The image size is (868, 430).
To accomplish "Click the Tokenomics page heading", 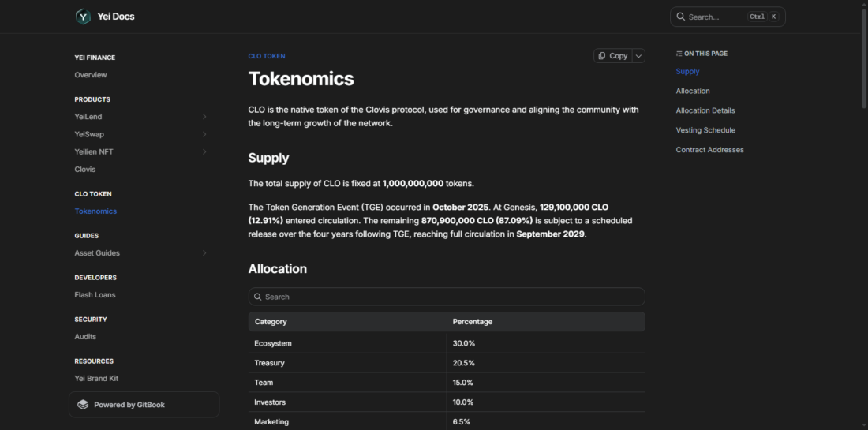I will [x=301, y=79].
